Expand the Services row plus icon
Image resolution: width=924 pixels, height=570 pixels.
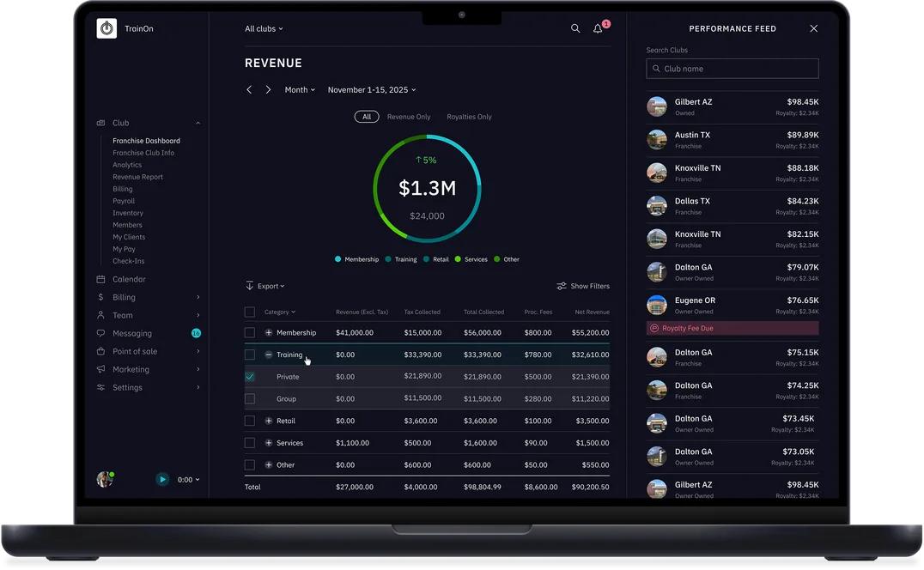tap(269, 443)
